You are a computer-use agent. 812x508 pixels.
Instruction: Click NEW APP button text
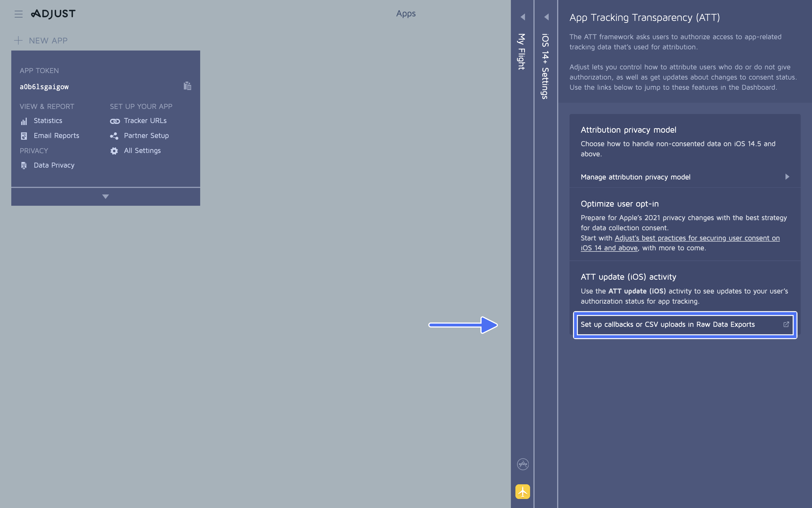pyautogui.click(x=48, y=41)
